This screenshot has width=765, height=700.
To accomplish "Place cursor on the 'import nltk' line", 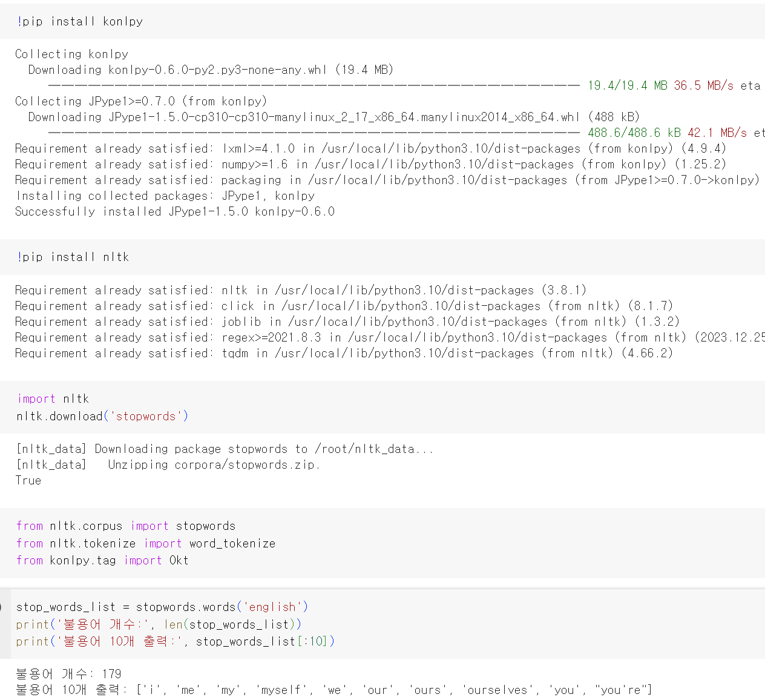I will [x=53, y=398].
